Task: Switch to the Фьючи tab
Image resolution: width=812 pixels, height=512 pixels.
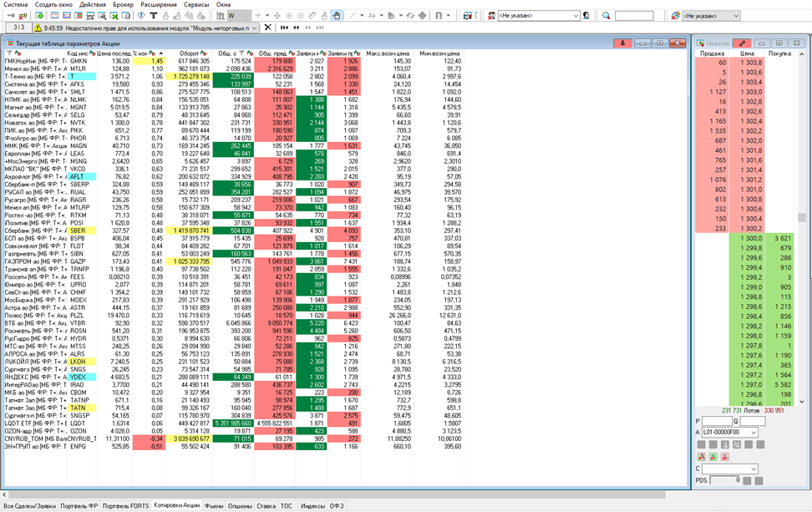Action: 214,506
